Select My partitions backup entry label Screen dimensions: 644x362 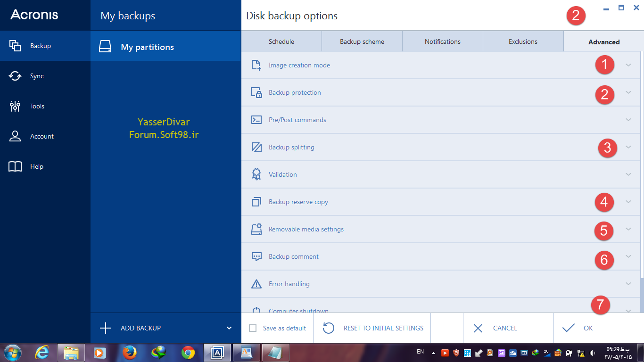pyautogui.click(x=148, y=47)
